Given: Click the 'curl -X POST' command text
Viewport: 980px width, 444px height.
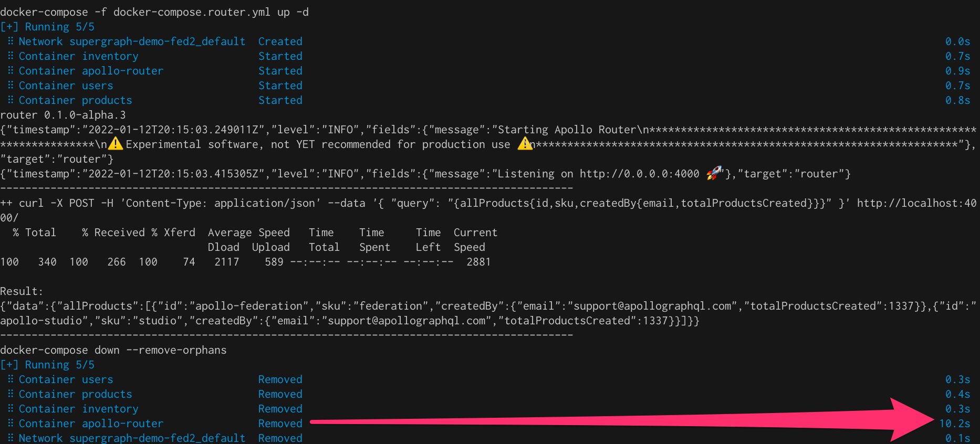Looking at the screenshot, I should 56,203.
